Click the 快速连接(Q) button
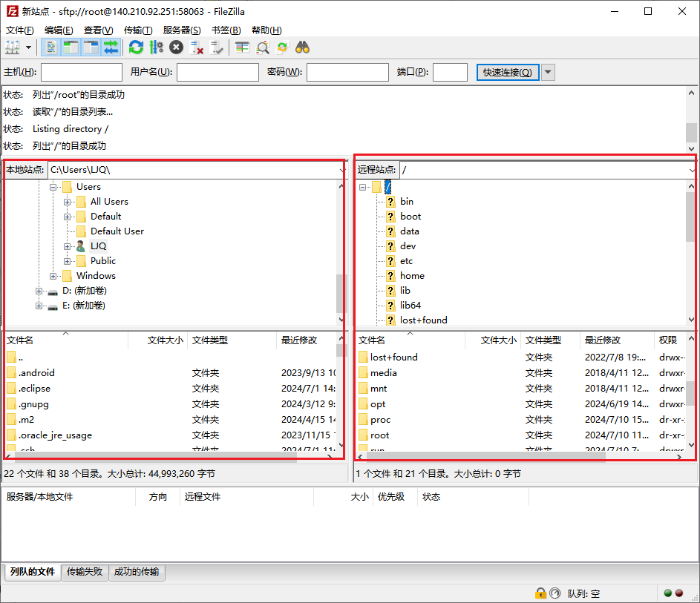Viewport: 700px width, 603px height. (508, 72)
